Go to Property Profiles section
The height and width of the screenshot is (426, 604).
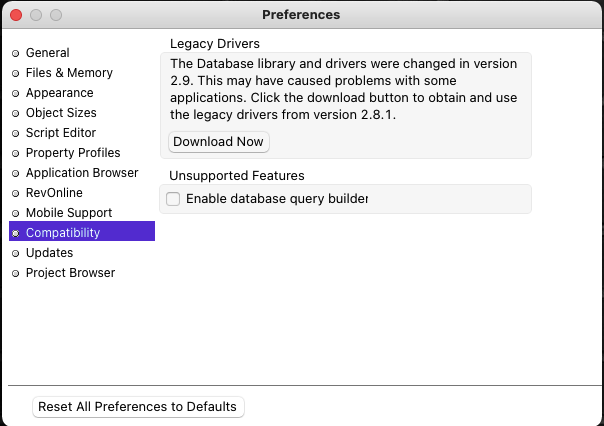pos(73,153)
